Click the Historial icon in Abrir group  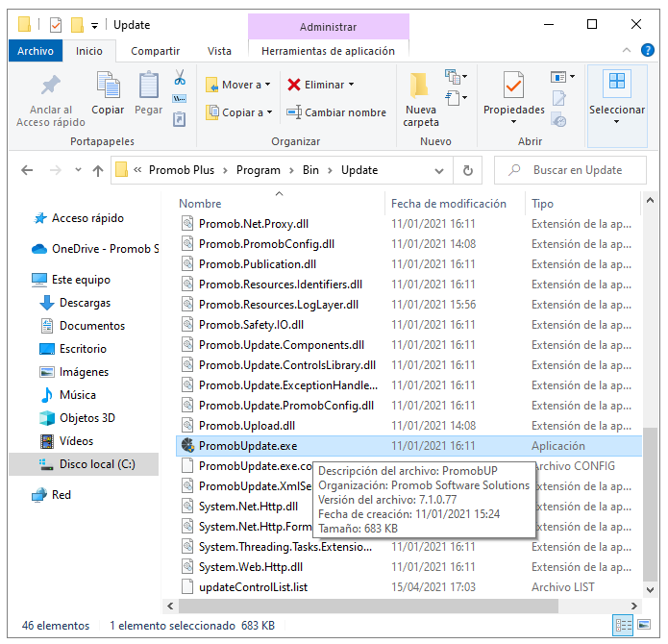pos(558,120)
